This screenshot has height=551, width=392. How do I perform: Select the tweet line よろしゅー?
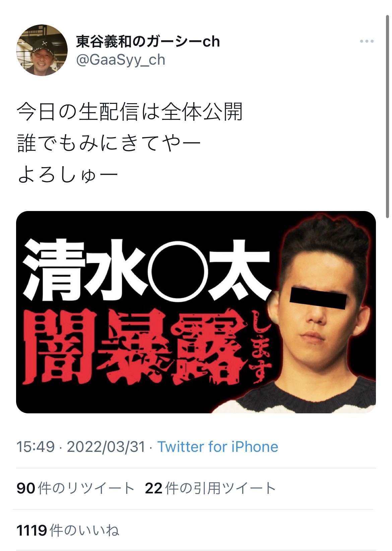(x=68, y=175)
